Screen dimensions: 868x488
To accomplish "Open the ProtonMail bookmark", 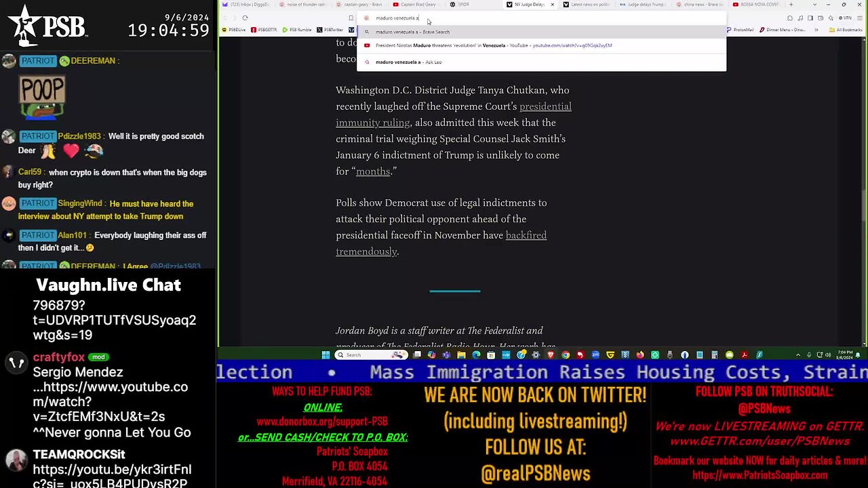I will (x=740, y=30).
